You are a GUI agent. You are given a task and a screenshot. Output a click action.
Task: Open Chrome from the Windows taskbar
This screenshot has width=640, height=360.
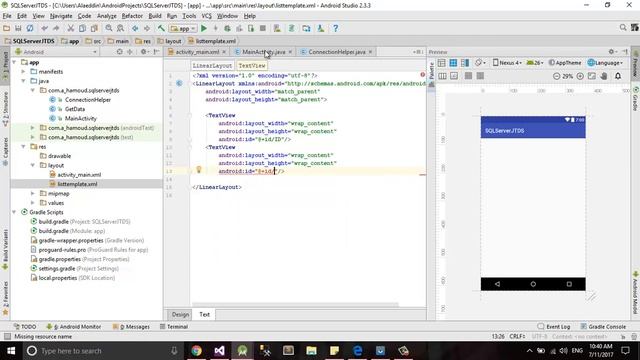coord(196,351)
